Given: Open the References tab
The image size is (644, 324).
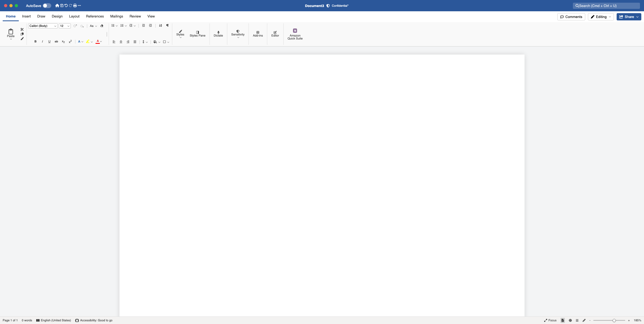Looking at the screenshot, I should 95,16.
